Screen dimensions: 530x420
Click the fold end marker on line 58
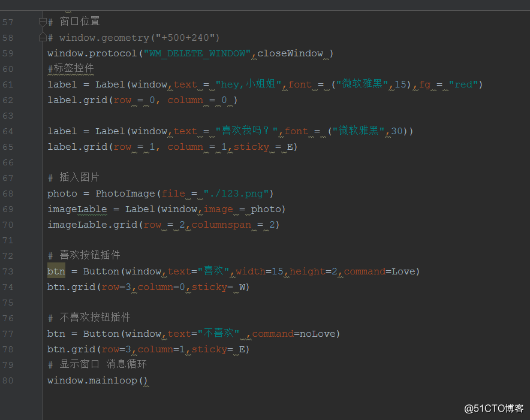[43, 37]
